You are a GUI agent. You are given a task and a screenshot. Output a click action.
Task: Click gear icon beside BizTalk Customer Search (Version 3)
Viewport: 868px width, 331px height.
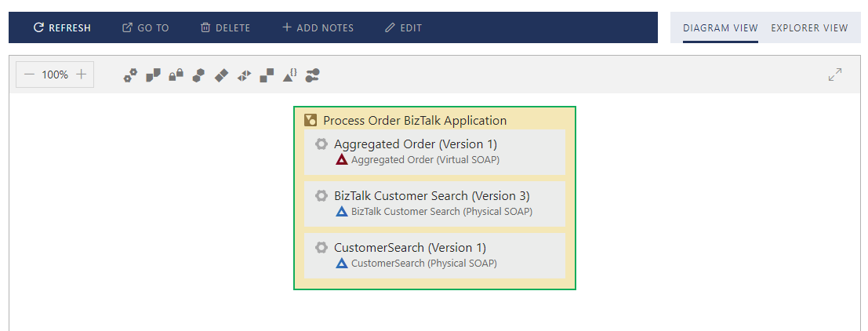pos(321,196)
